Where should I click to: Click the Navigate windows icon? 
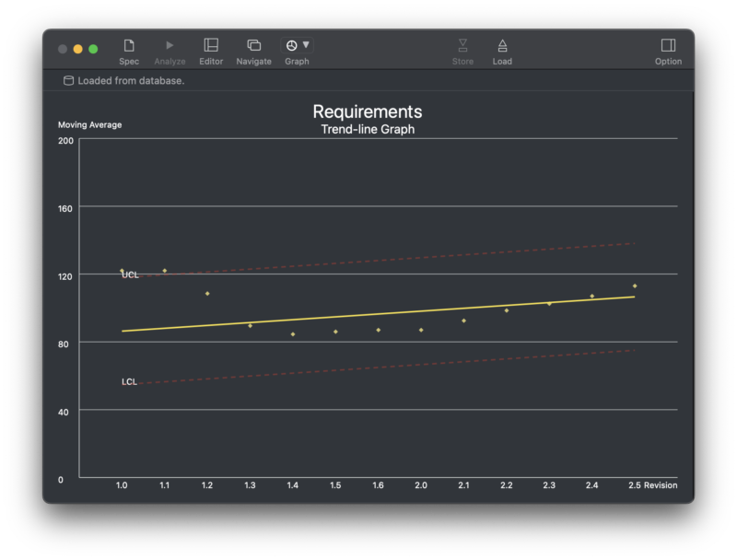(253, 45)
